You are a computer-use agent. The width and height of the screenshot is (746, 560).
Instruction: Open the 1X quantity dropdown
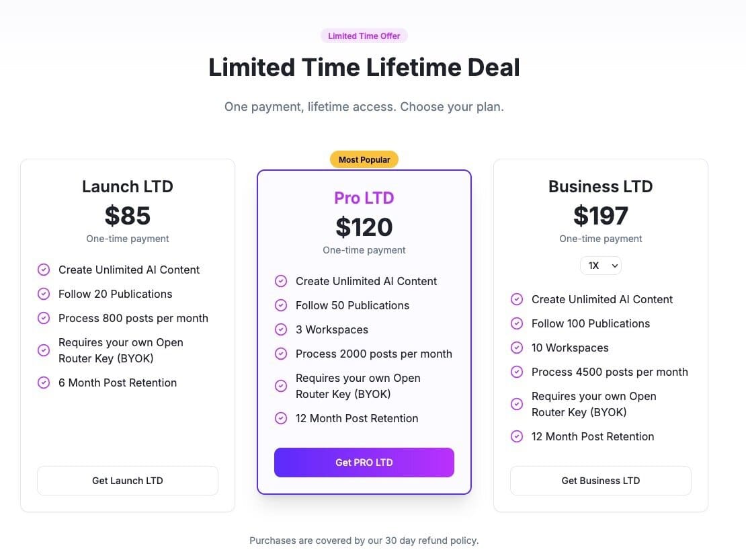[600, 266]
